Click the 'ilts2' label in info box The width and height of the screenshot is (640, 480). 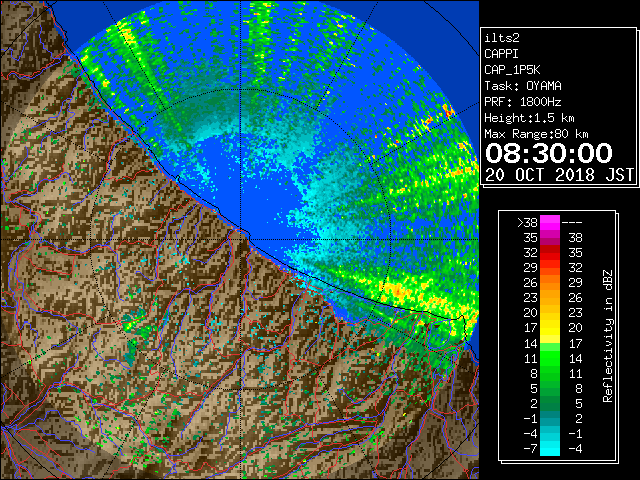(x=502, y=38)
